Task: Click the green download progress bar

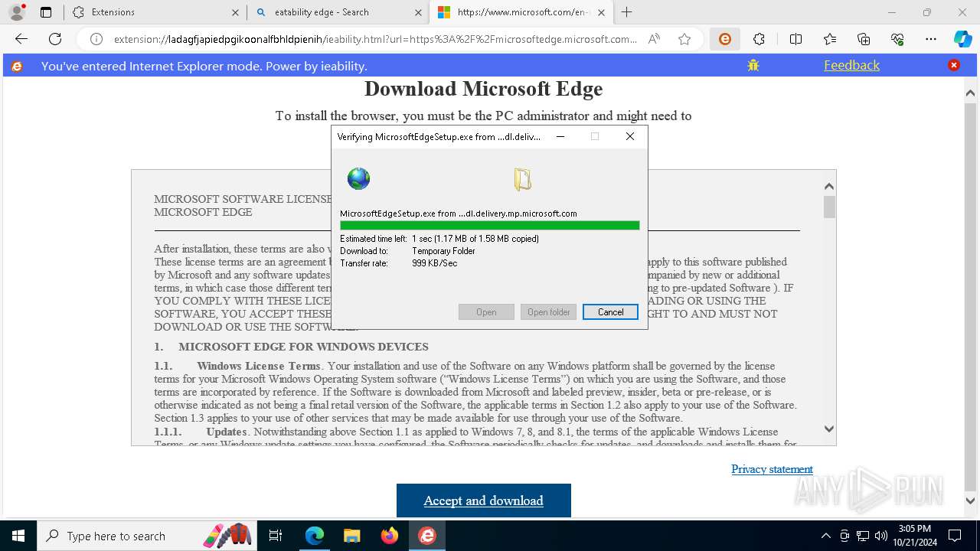Action: (x=490, y=225)
